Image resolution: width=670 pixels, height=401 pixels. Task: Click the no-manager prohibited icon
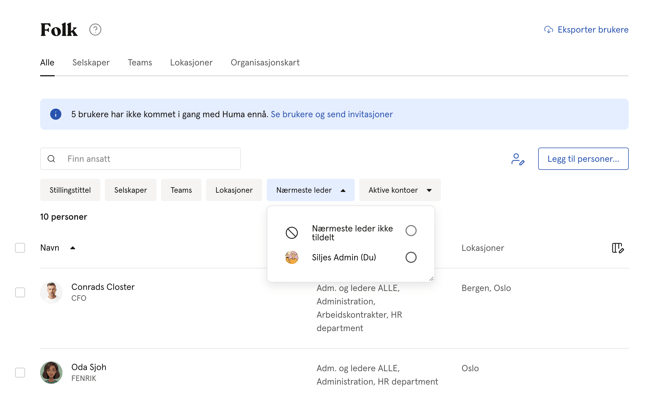pos(291,233)
